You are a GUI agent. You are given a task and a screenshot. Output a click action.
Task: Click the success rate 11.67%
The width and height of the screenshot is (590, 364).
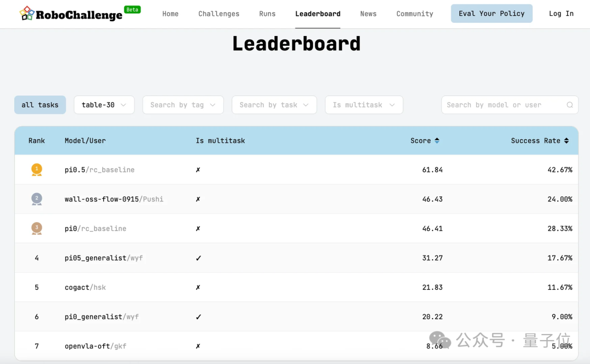(560, 287)
